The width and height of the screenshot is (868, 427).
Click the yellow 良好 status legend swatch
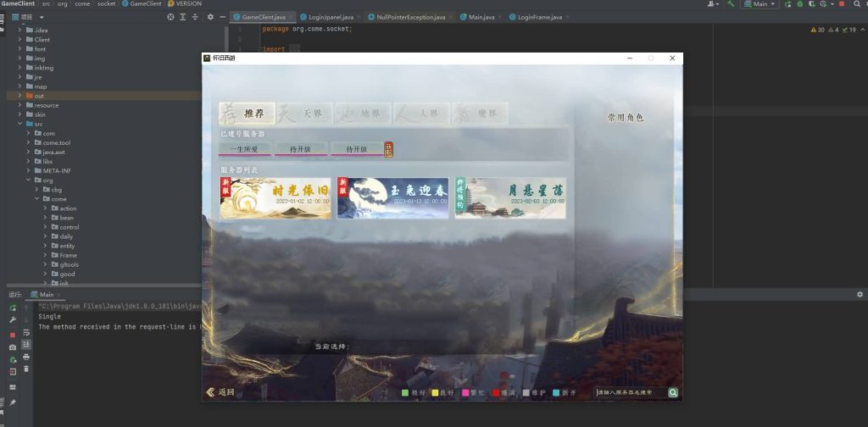pos(435,393)
